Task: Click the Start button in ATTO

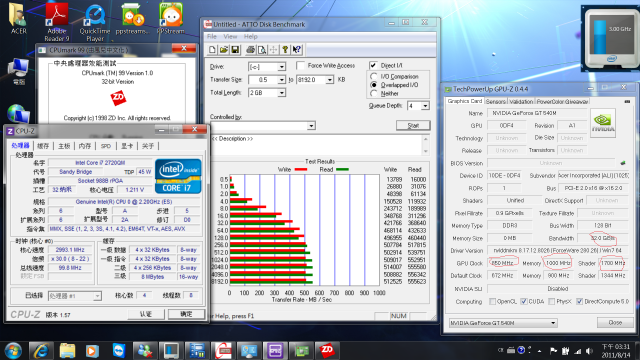Action: [413, 125]
